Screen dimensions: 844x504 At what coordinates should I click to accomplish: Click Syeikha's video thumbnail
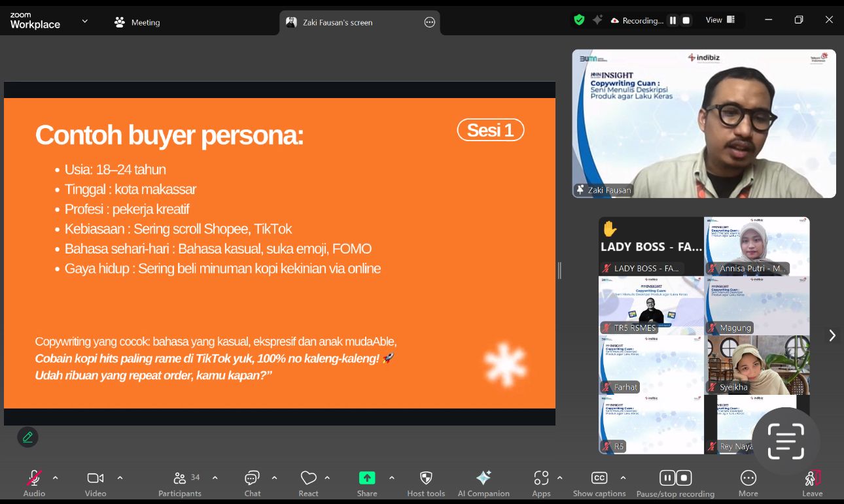757,363
